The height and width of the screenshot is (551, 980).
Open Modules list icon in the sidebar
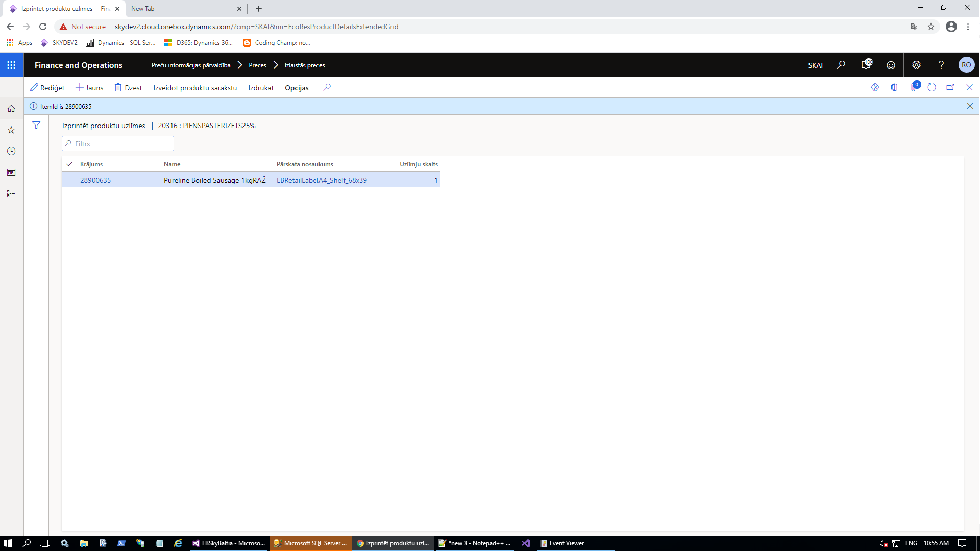point(11,194)
